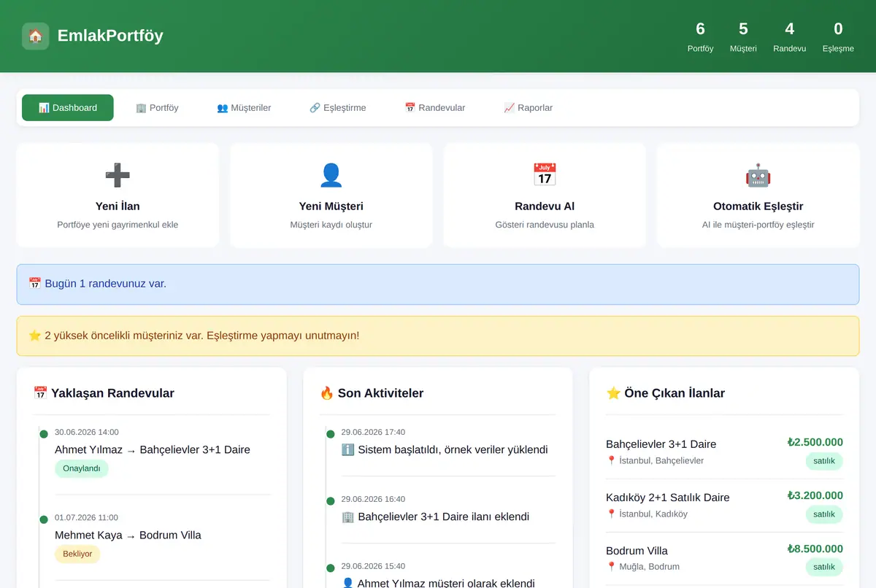Click the person icon on Yeni Müşteri card
The image size is (876, 588).
click(x=331, y=175)
